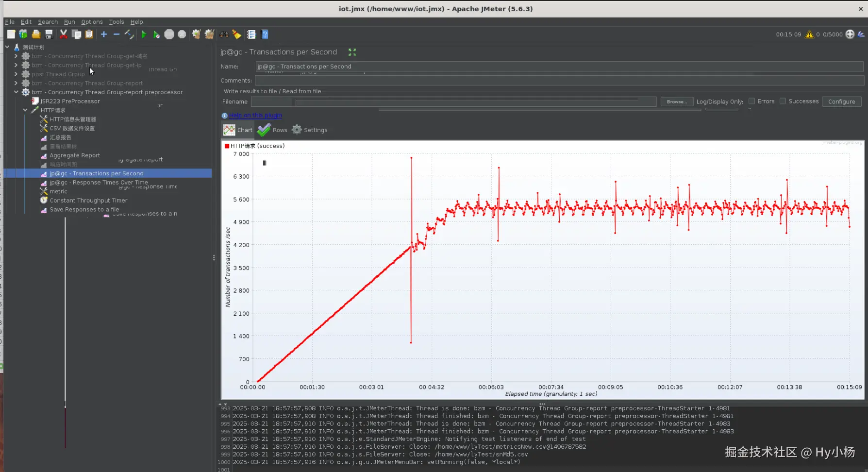Create a new test plan via toolbar icon

point(11,34)
